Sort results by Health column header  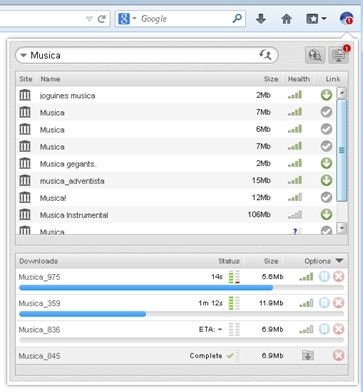coord(299,79)
